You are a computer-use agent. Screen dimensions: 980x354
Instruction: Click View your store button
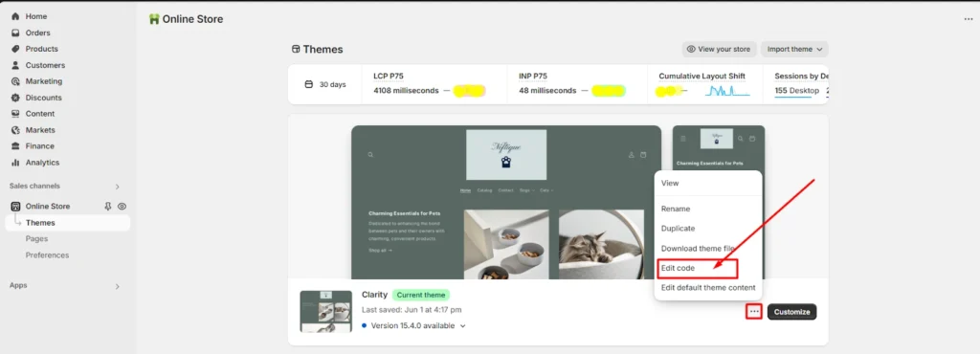pos(720,50)
